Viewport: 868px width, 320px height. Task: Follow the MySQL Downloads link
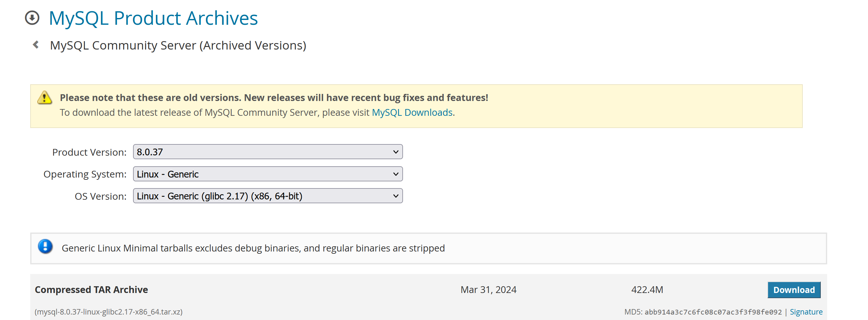412,112
